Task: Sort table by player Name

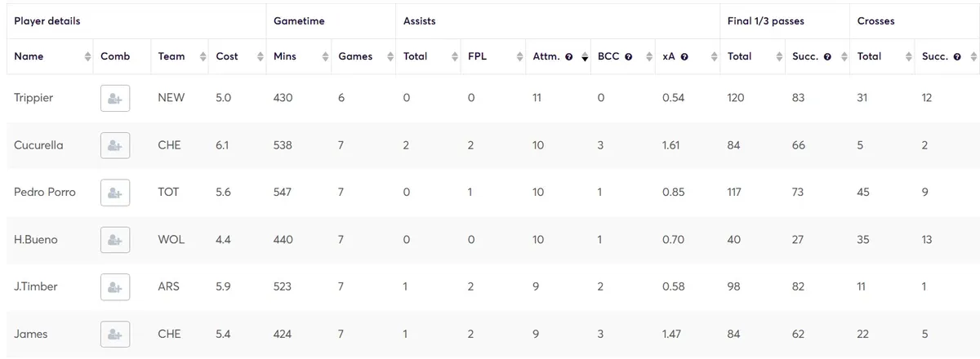Action: click(x=29, y=56)
